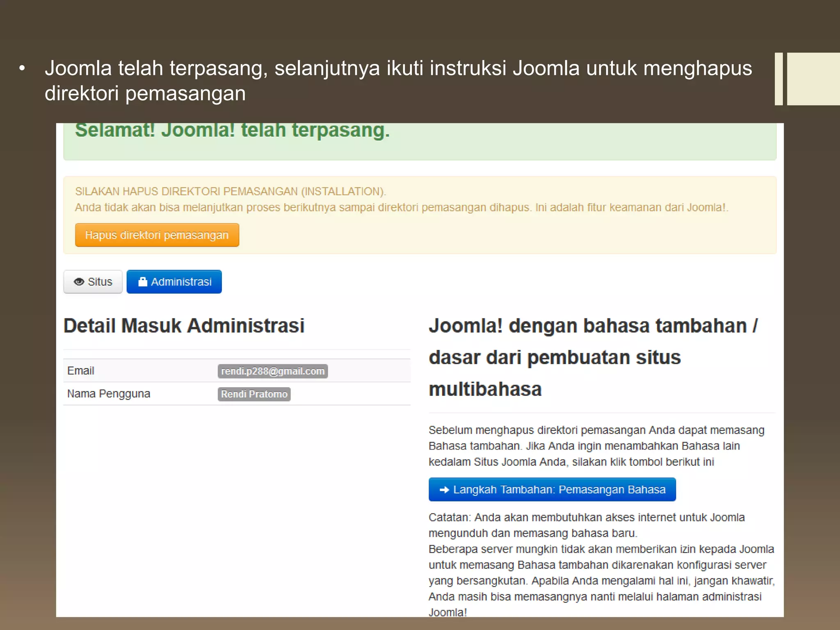Click the paragraph starting Beberapa server mungkin
The width and height of the screenshot is (840, 630).
click(602, 581)
